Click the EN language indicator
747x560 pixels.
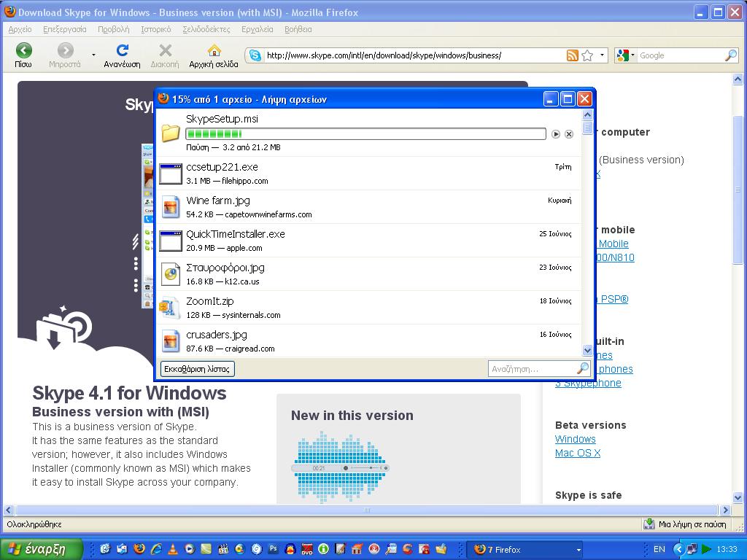coord(659,549)
